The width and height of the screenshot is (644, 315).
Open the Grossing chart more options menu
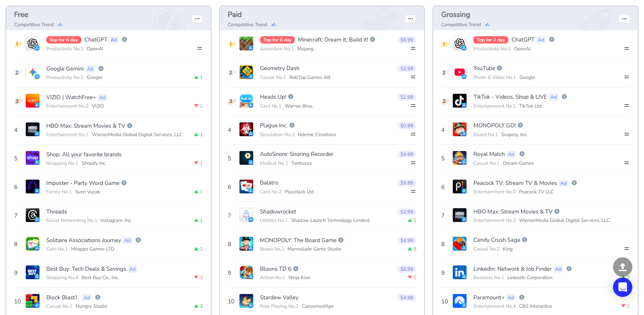pyautogui.click(x=624, y=19)
